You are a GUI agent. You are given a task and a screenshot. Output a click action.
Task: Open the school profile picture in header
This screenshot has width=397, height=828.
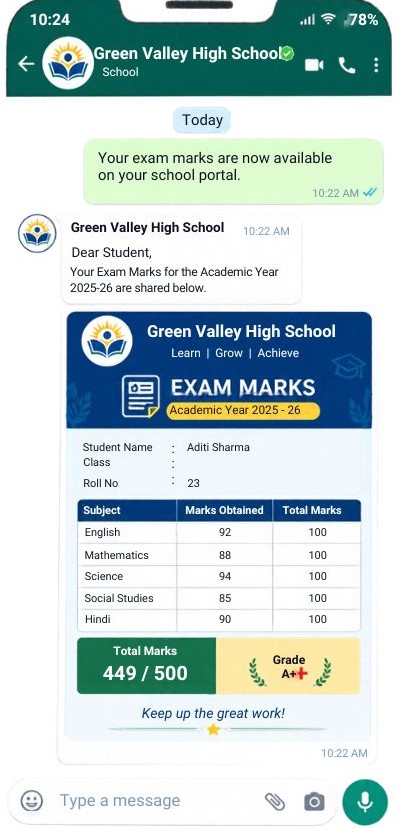point(68,63)
